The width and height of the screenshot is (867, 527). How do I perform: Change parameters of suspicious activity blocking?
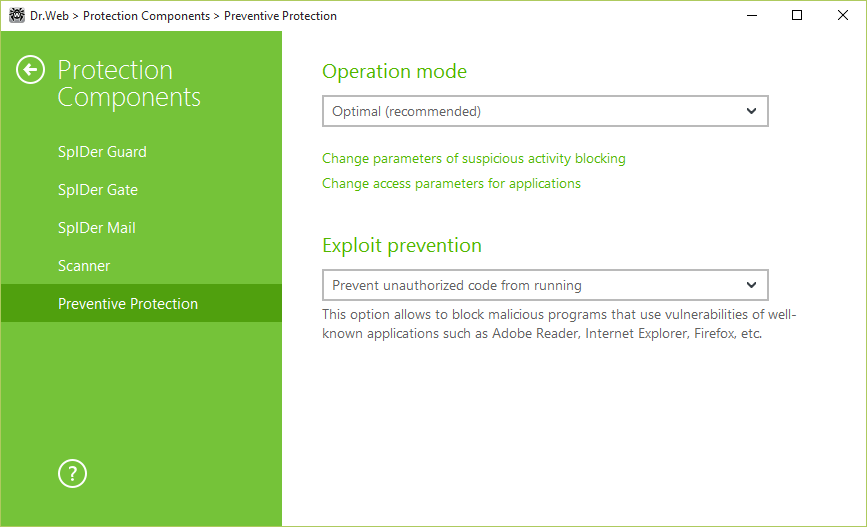tap(474, 158)
